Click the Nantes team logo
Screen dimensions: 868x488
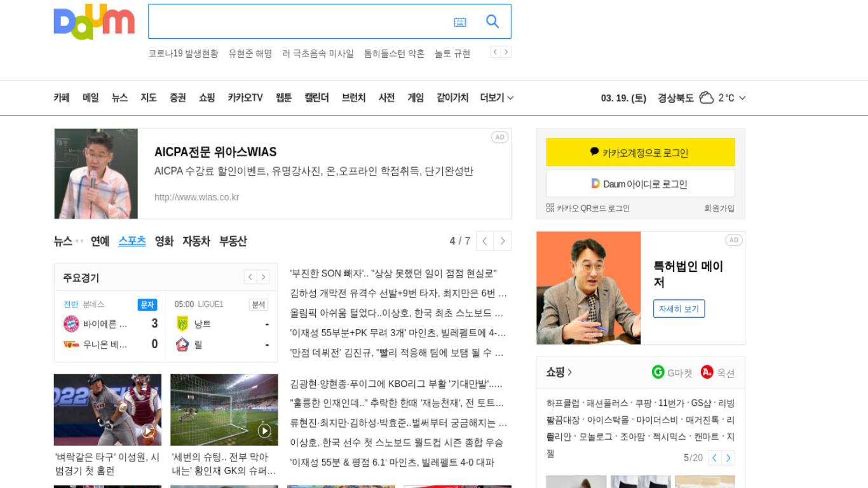[x=182, y=324]
